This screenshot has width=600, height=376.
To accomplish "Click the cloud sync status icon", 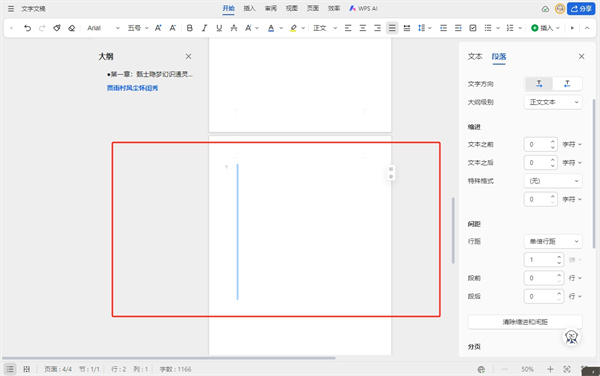I will pos(545,9).
